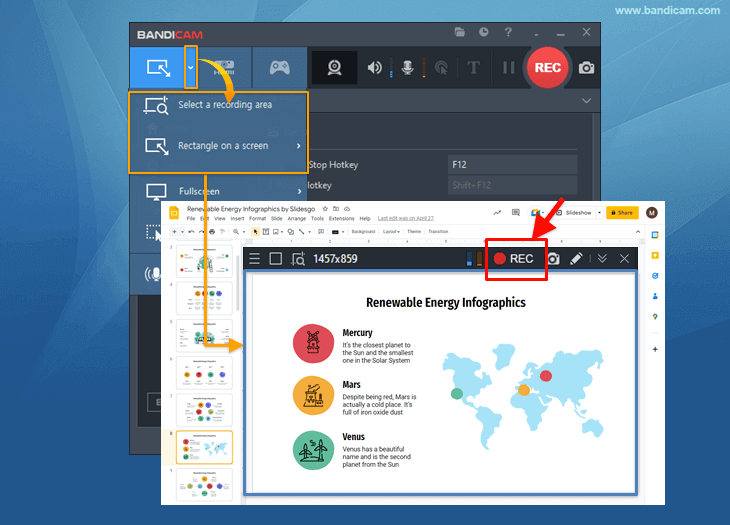Open the M account avatar
This screenshot has height=525, width=730.
tap(652, 213)
